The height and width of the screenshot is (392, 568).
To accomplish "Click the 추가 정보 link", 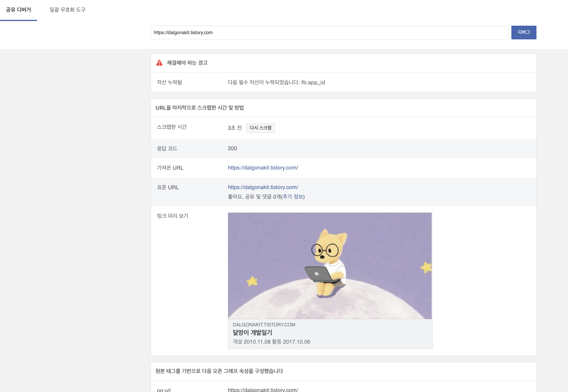I will coord(293,197).
